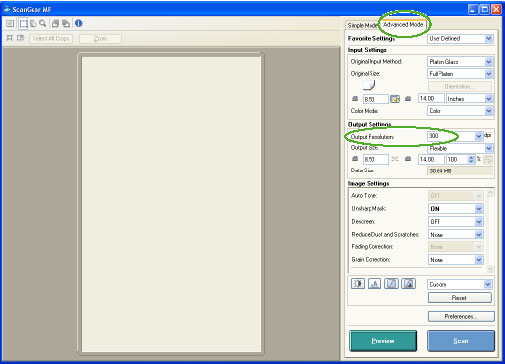The width and height of the screenshot is (505, 364).
Task: Open the brightness and contrast adjustment button
Action: pyautogui.click(x=358, y=284)
